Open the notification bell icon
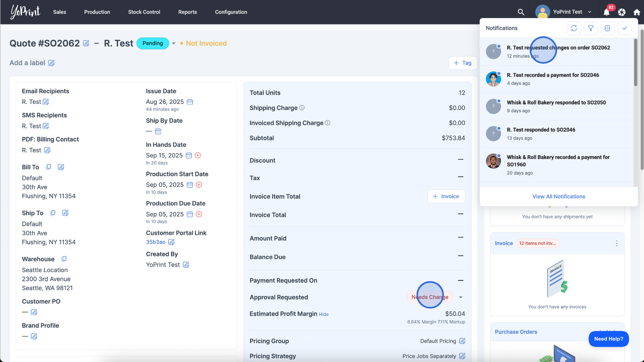The image size is (644, 362). (x=606, y=12)
